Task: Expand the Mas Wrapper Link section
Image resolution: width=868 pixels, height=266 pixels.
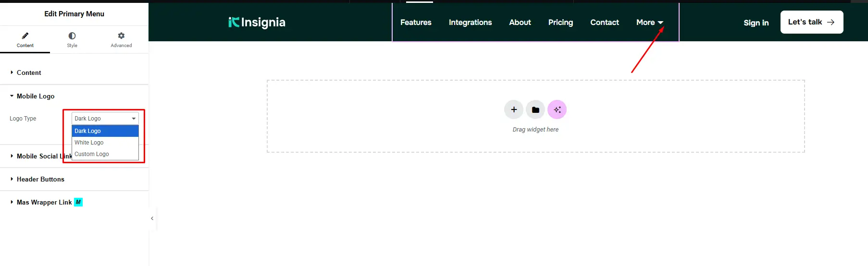Action: tap(74, 202)
